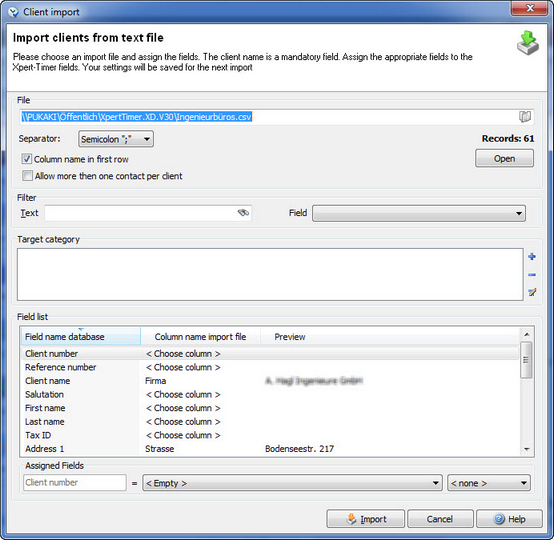
Task: Click the field list scroll up arrow
Action: click(x=526, y=334)
